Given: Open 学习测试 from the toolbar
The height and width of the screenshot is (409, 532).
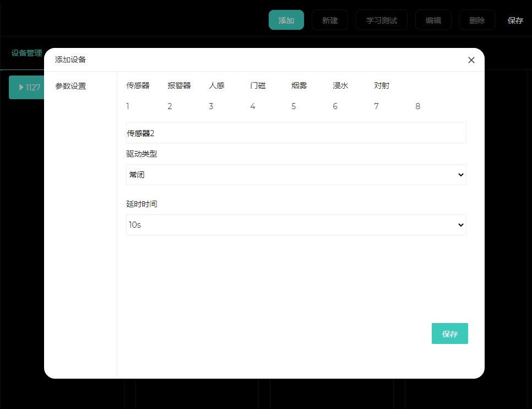Looking at the screenshot, I should [x=381, y=20].
